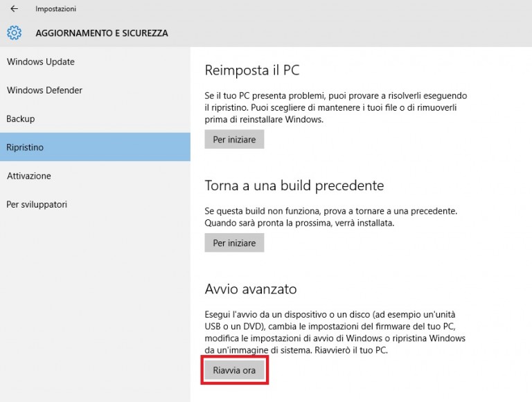
Task: Click the Reimposta il PC description paragraph
Action: (336, 107)
